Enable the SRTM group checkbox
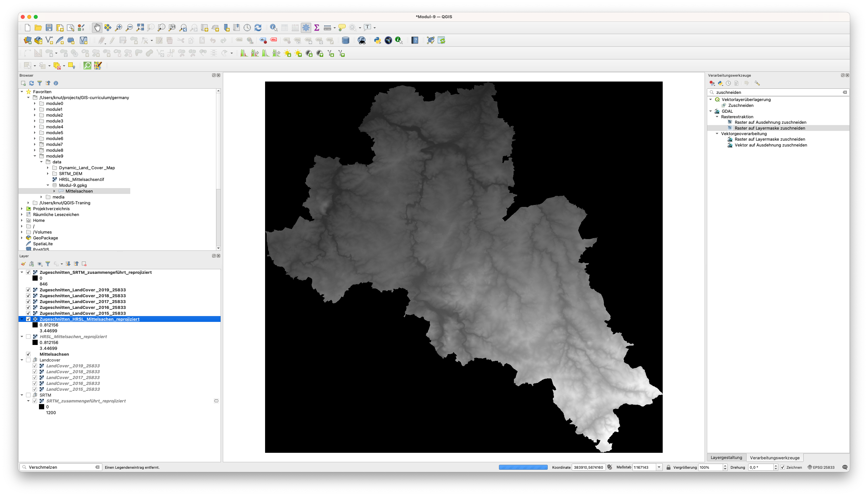Image resolution: width=868 pixels, height=496 pixels. point(28,395)
